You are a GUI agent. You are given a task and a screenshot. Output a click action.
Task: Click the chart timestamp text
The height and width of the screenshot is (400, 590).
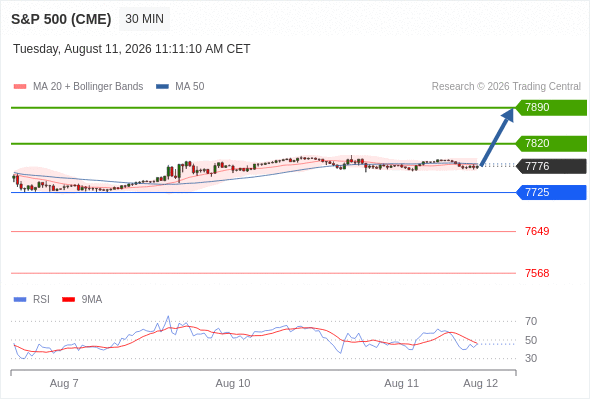tap(132, 49)
